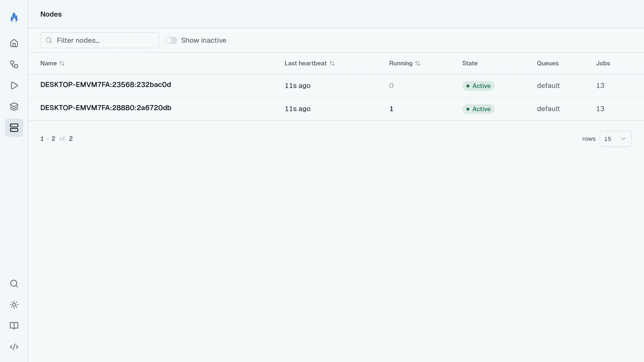Click jobs value 13 of node 23568
644x362 pixels.
pos(600,86)
